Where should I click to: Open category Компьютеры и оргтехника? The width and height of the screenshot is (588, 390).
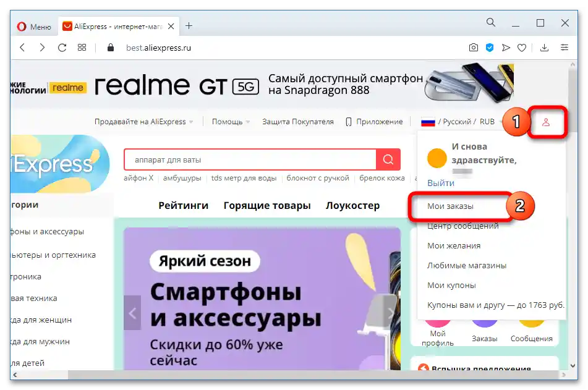click(53, 255)
